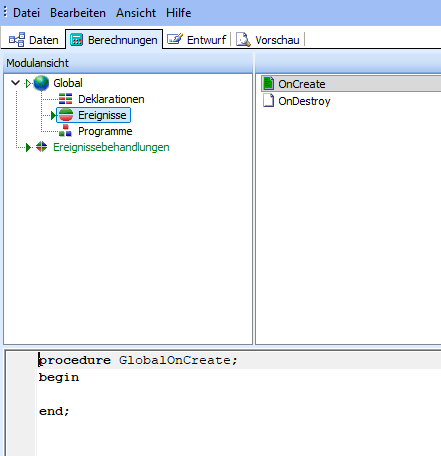Viewport: 441px width, 456px height.
Task: Select the Programme tree item
Action: point(105,131)
